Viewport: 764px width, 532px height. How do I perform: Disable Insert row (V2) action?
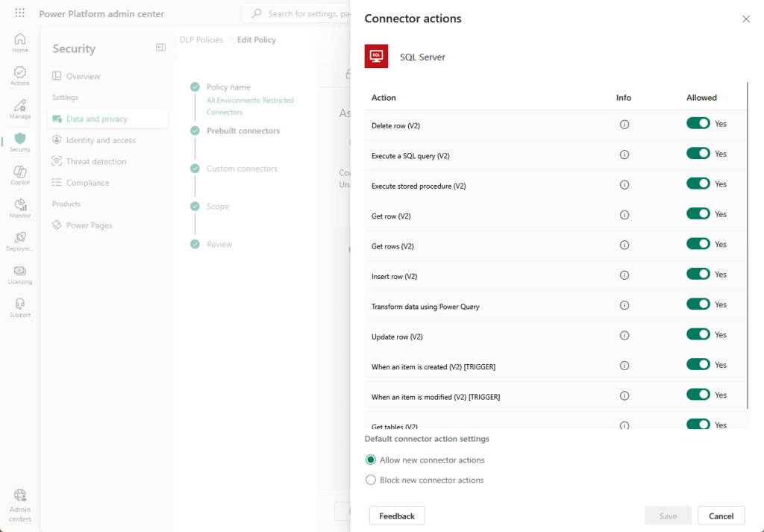click(698, 275)
